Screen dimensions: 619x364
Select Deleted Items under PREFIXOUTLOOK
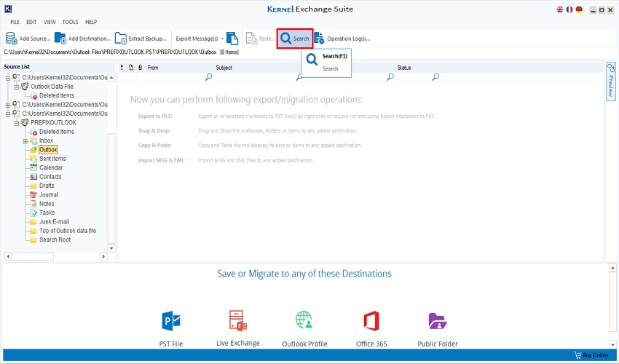57,132
